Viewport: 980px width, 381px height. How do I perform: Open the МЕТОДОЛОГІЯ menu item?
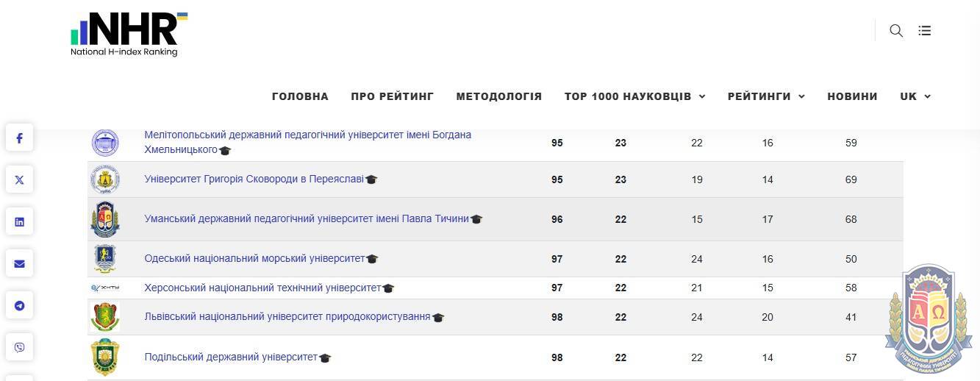pos(498,96)
